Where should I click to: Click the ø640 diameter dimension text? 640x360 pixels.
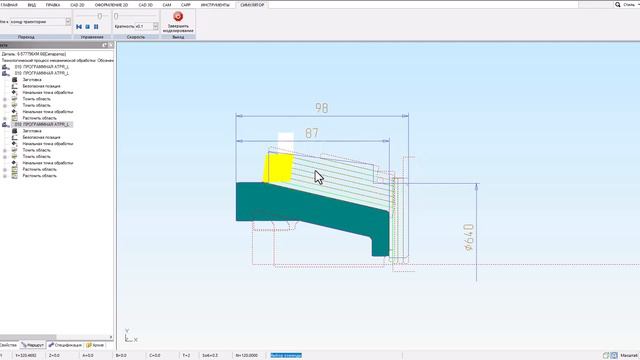click(469, 237)
